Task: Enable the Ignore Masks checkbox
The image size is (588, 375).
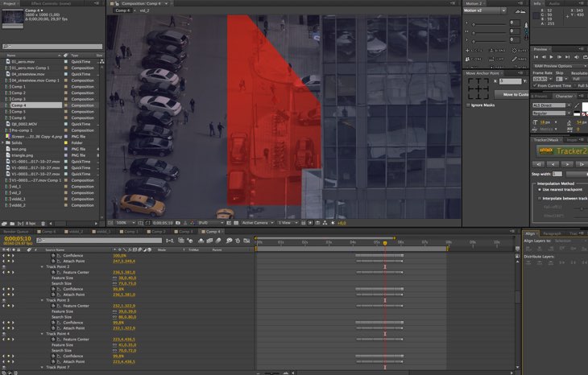Action: [469, 105]
